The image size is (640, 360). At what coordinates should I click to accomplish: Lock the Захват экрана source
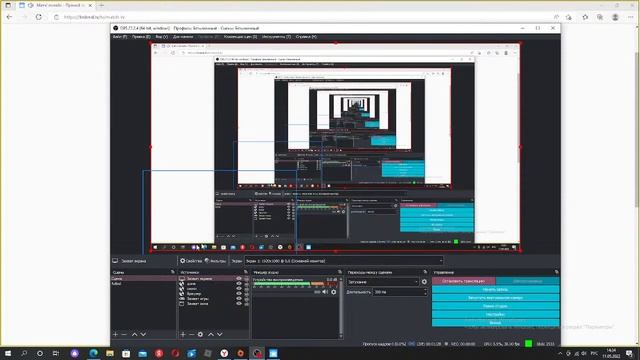pyautogui.click(x=246, y=278)
